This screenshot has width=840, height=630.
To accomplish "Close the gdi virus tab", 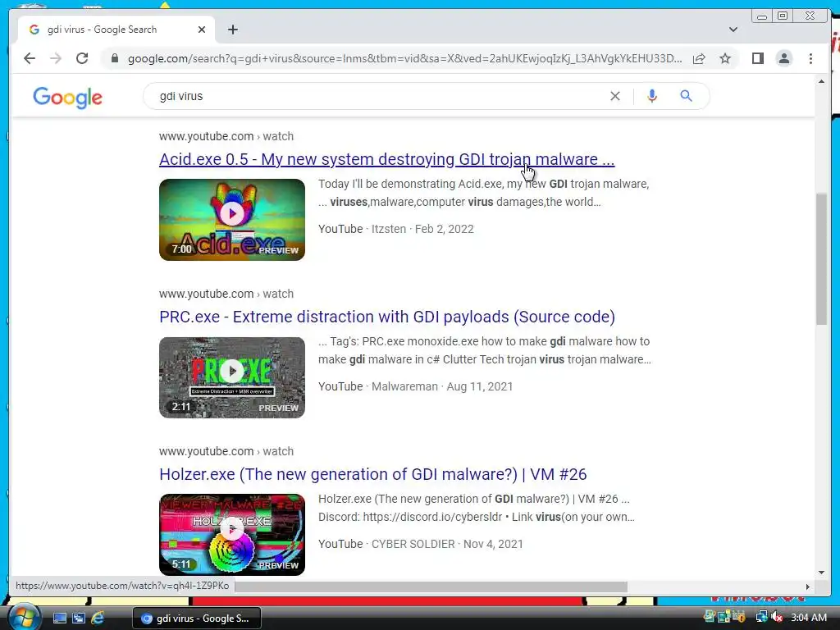I will coord(202,30).
